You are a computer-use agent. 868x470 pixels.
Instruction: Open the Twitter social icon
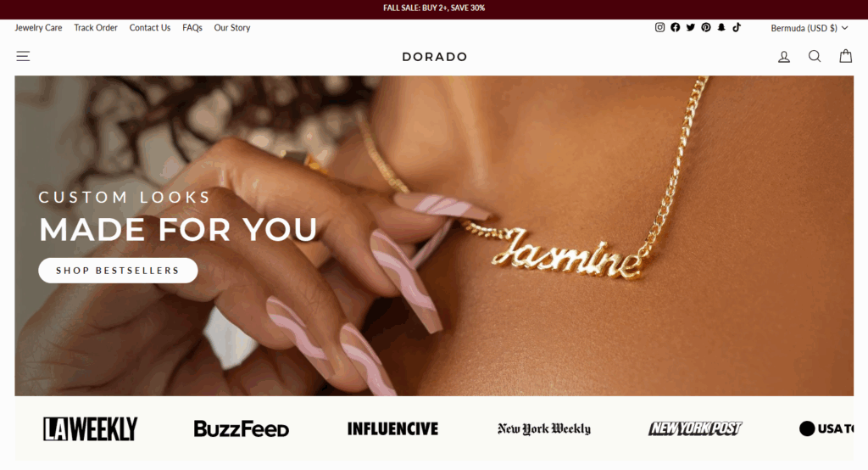point(691,27)
